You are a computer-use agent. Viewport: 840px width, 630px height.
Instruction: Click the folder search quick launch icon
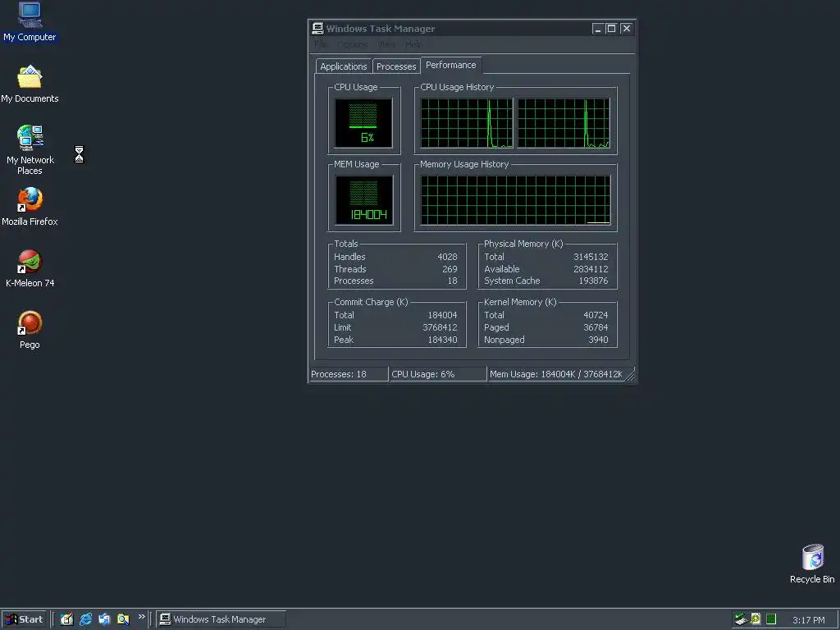coord(123,619)
